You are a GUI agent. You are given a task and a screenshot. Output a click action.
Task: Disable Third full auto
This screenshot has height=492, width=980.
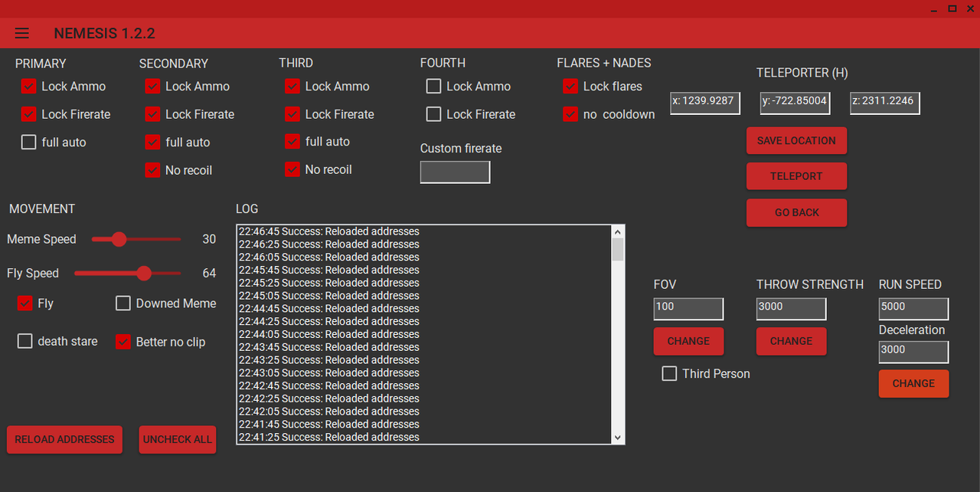click(292, 141)
